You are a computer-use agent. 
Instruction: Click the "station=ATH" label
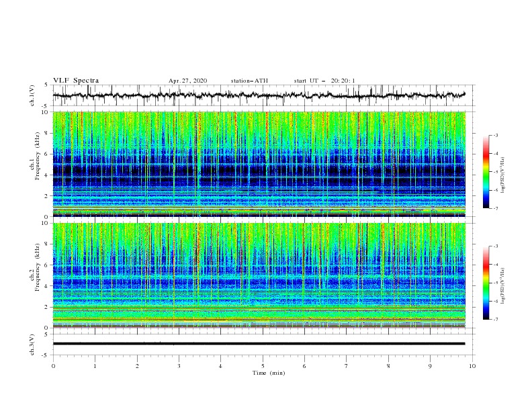click(249, 81)
